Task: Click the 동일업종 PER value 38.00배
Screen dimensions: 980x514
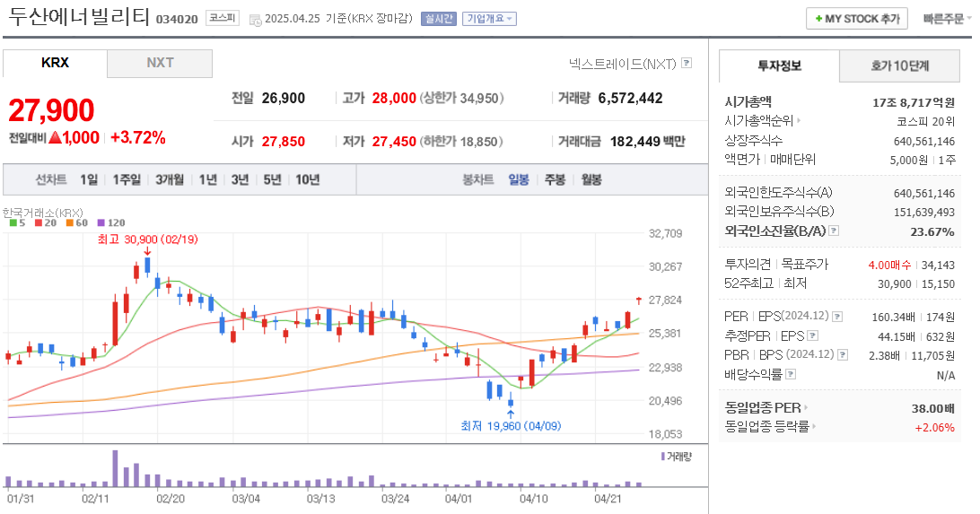Action: [933, 408]
